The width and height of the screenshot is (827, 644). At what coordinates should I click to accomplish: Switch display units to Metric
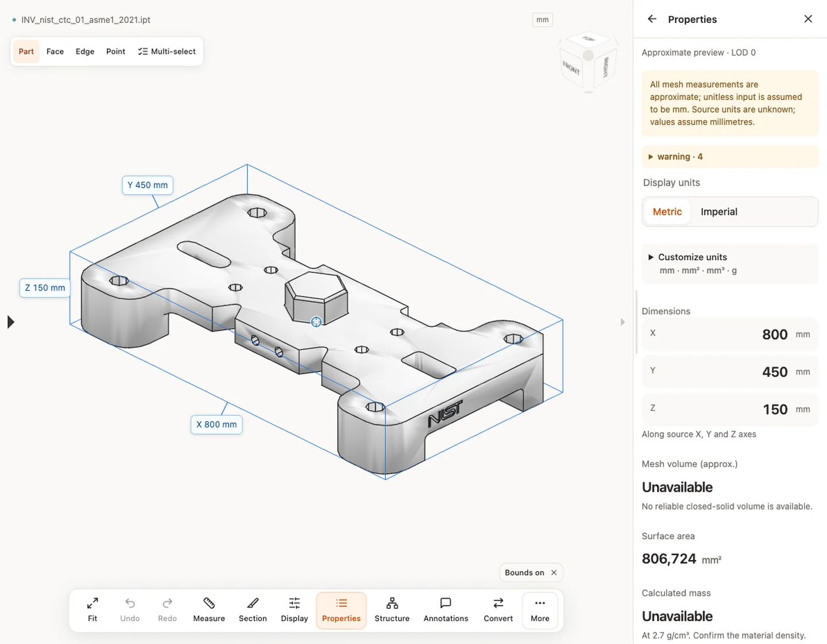click(x=667, y=212)
